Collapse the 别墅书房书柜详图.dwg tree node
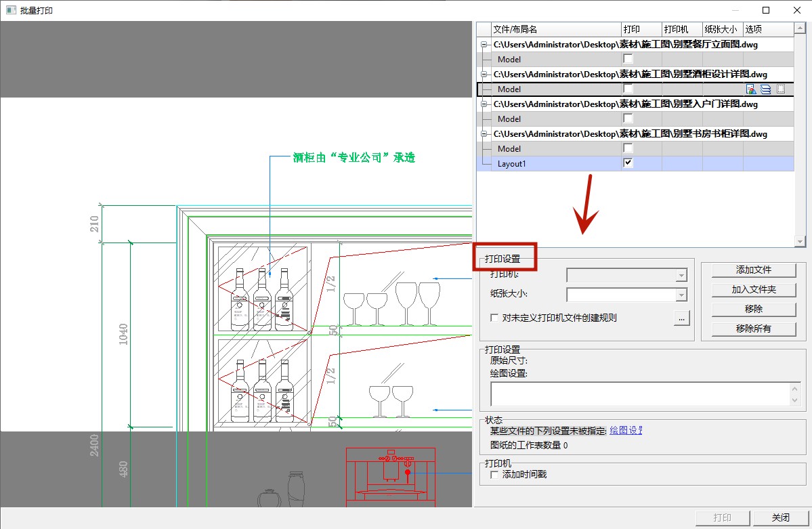This screenshot has height=529, width=812. (484, 134)
